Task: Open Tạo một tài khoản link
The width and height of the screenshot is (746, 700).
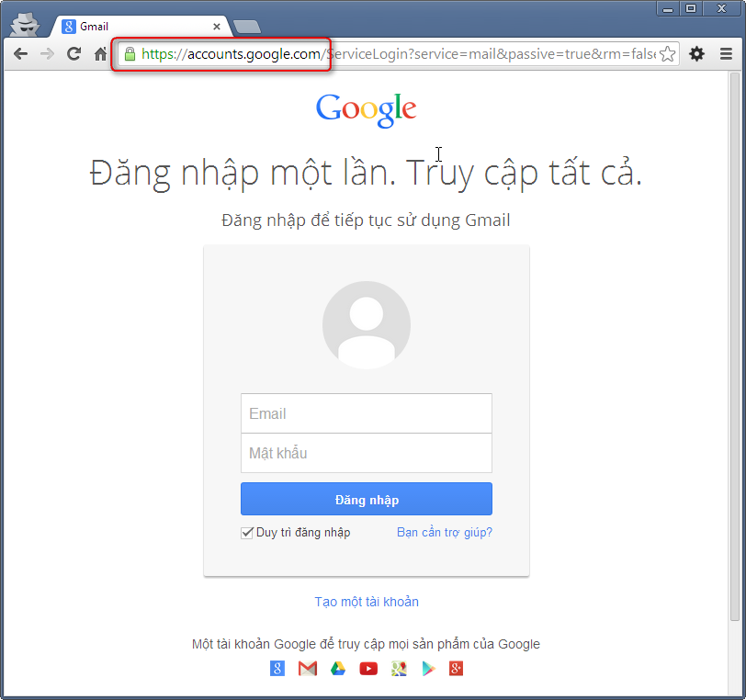Action: [x=367, y=602]
